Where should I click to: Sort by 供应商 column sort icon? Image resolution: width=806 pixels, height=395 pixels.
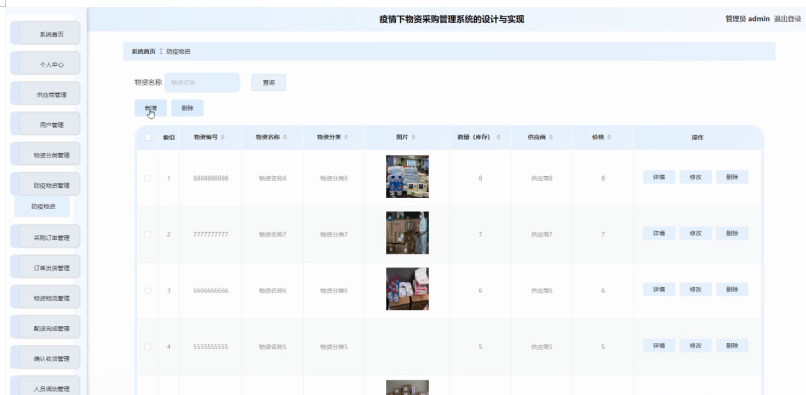click(x=551, y=137)
